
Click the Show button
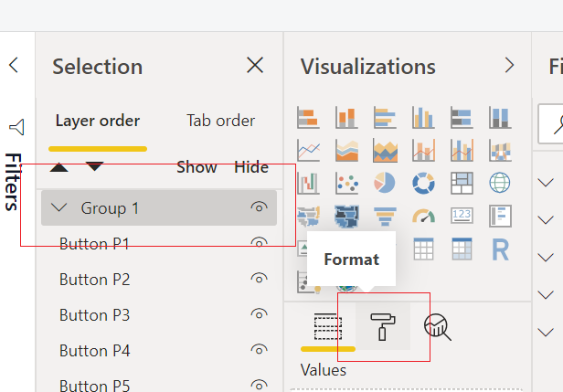tap(197, 167)
